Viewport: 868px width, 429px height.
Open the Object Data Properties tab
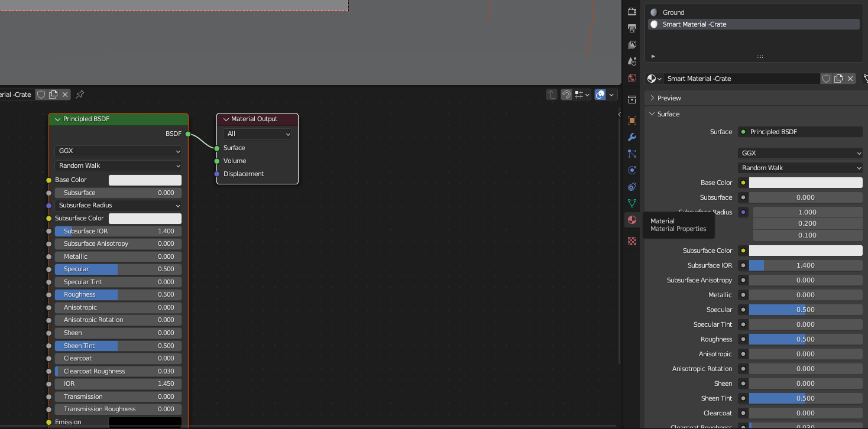click(x=632, y=203)
